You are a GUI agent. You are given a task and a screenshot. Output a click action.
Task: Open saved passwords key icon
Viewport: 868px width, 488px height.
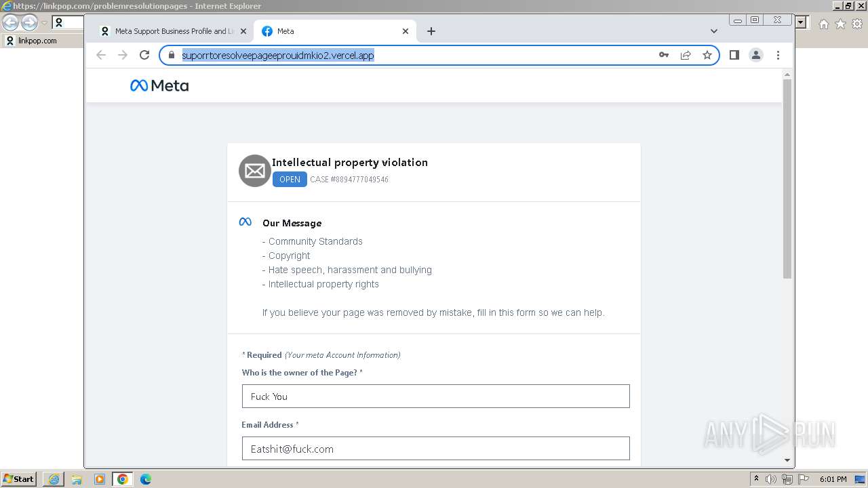664,55
